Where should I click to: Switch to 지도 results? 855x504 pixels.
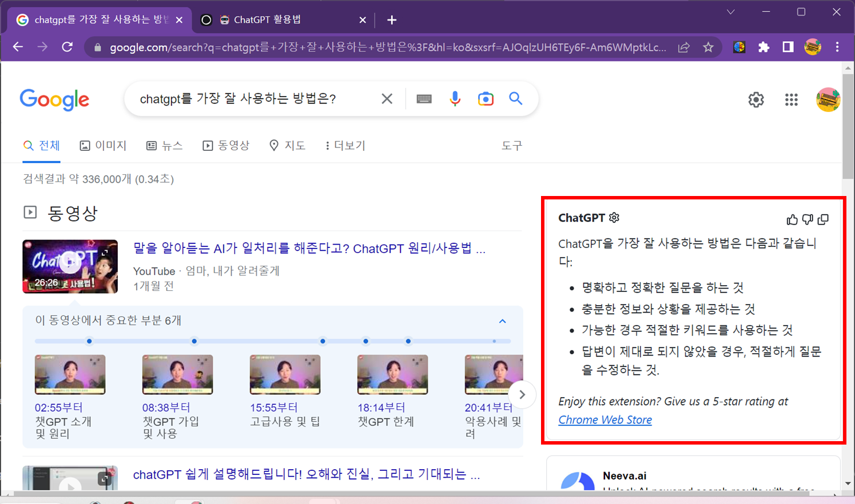pyautogui.click(x=287, y=146)
